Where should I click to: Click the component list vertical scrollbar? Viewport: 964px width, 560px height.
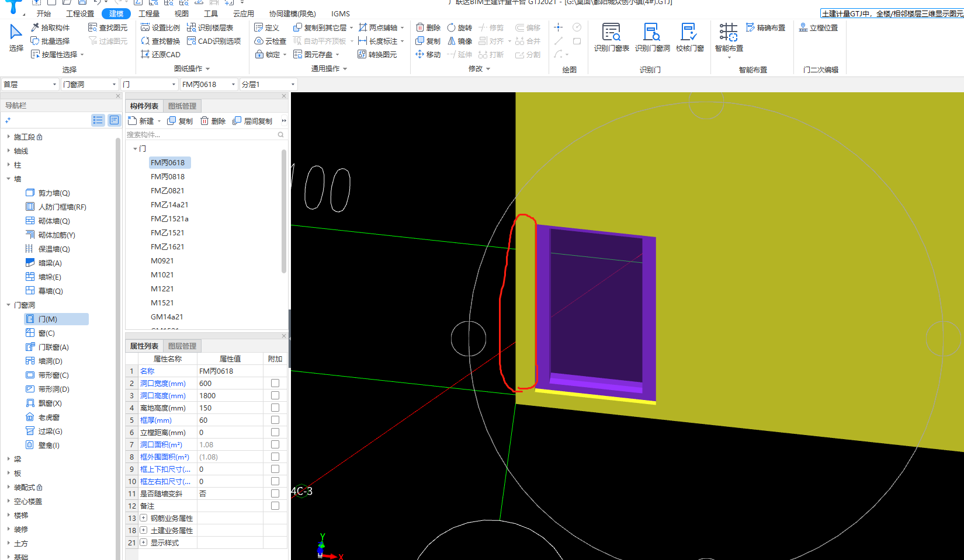point(284,211)
